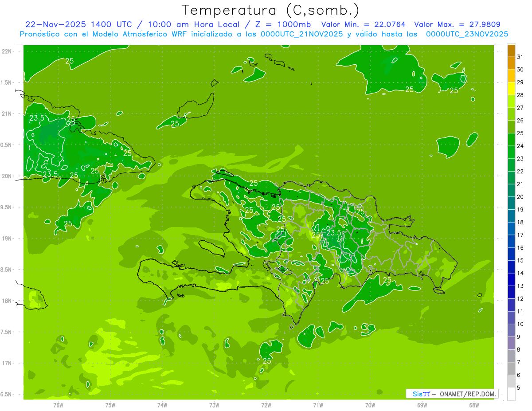Click the legend tick label '24'
Viewport: 532px width, 411px height.
(x=520, y=146)
